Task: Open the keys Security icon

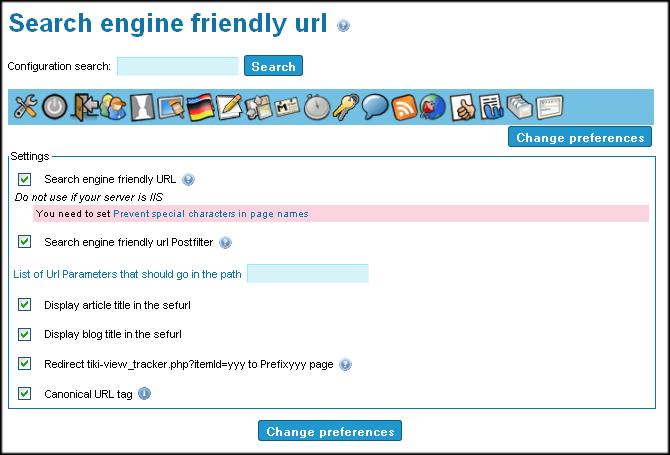Action: pyautogui.click(x=346, y=107)
